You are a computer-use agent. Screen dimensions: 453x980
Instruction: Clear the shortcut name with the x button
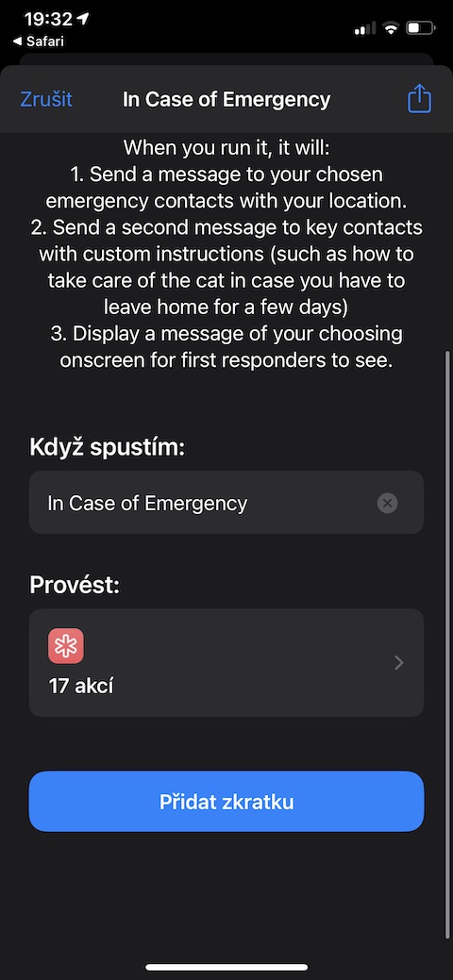[387, 503]
